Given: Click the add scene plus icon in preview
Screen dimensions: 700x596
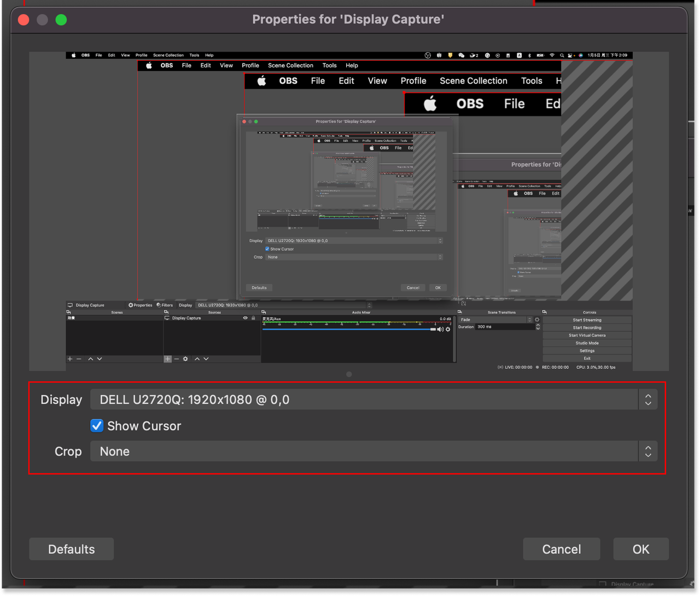Looking at the screenshot, I should click(70, 359).
